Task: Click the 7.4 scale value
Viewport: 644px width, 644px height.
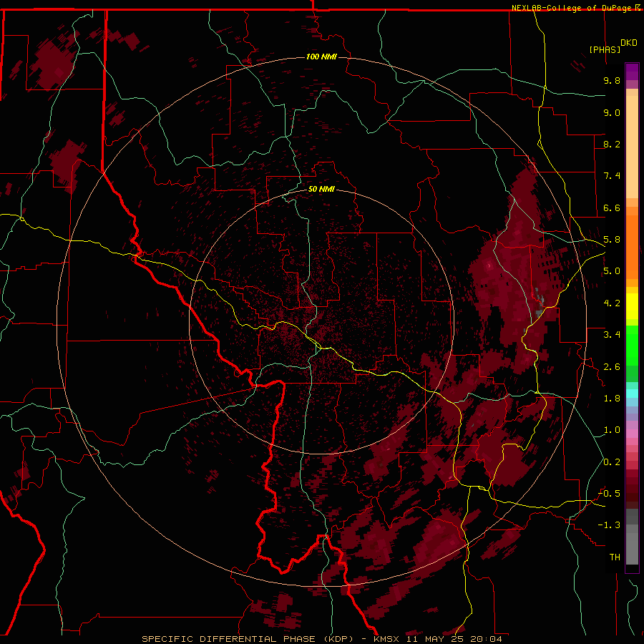Action: (x=612, y=176)
